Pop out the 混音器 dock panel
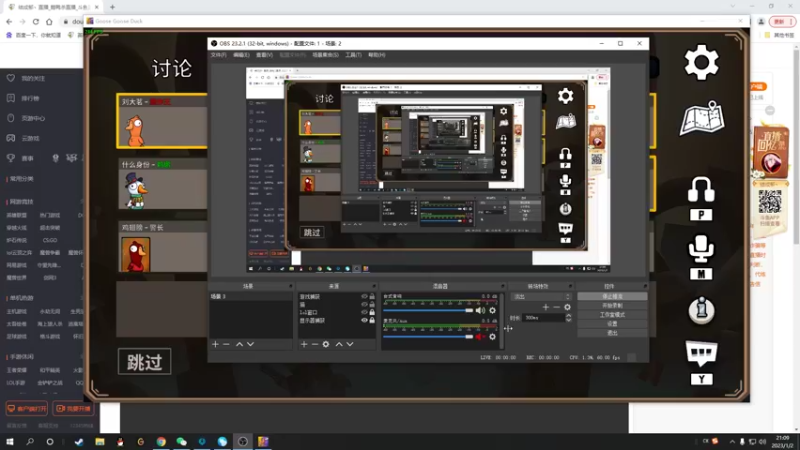800x450 pixels. pyautogui.click(x=503, y=286)
